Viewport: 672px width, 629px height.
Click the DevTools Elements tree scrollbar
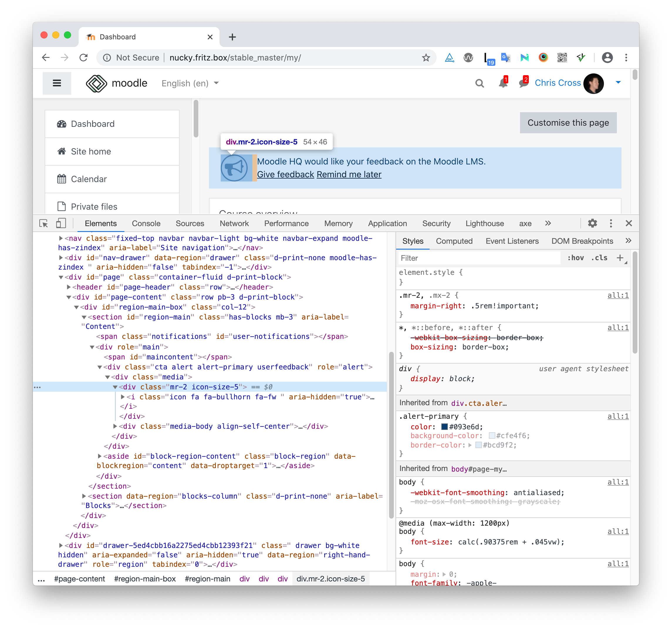pyautogui.click(x=391, y=435)
